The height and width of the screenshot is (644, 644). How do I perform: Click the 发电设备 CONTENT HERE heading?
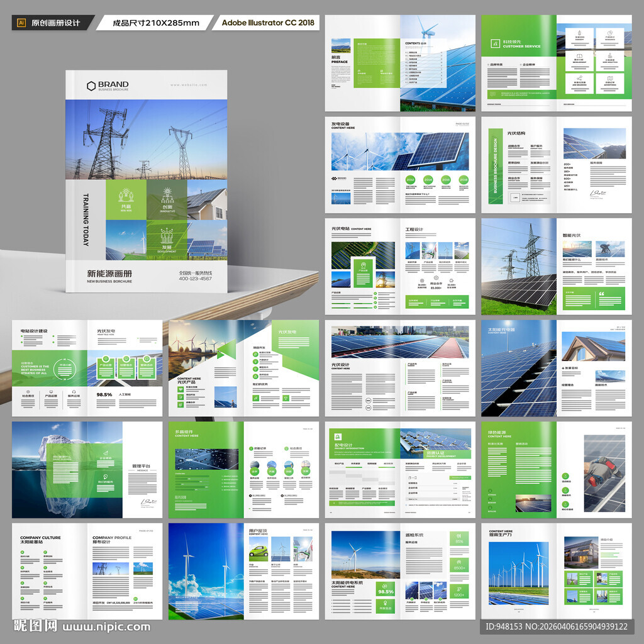click(x=343, y=125)
